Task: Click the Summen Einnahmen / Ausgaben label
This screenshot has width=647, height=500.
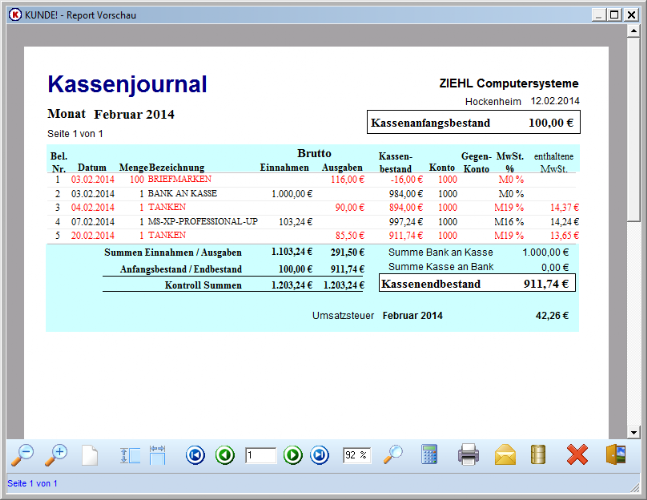Action: [x=173, y=252]
